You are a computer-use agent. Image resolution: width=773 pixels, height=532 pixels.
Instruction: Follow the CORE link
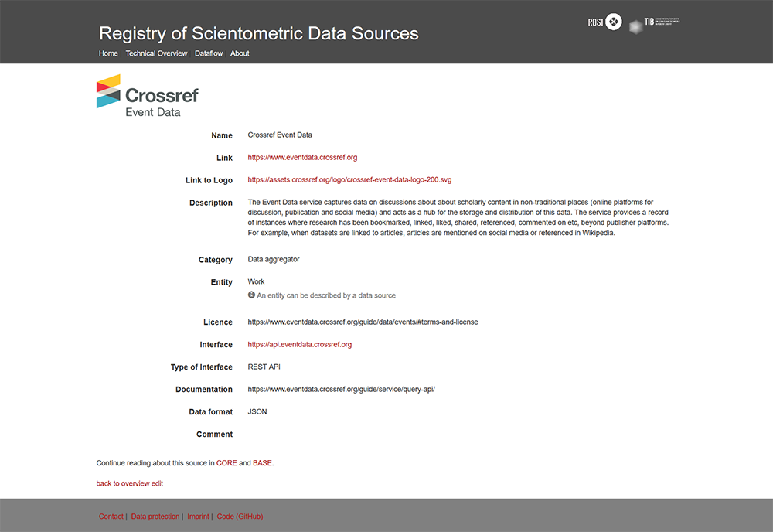pyautogui.click(x=226, y=463)
